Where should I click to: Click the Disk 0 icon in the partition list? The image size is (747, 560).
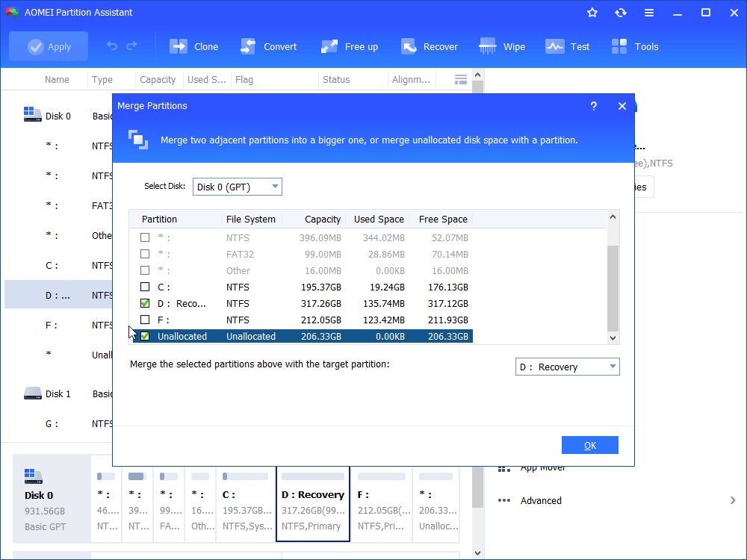32,114
